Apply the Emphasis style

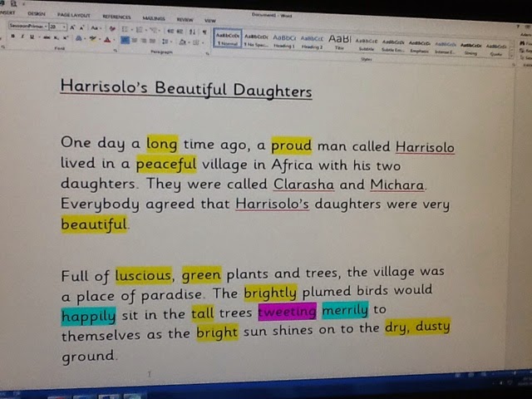click(419, 47)
